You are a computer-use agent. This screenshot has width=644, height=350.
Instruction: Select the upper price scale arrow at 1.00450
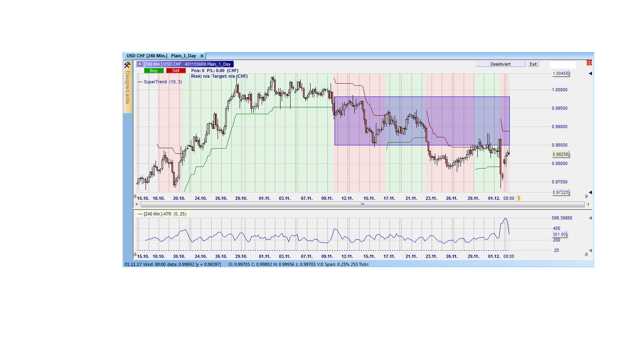[590, 73]
